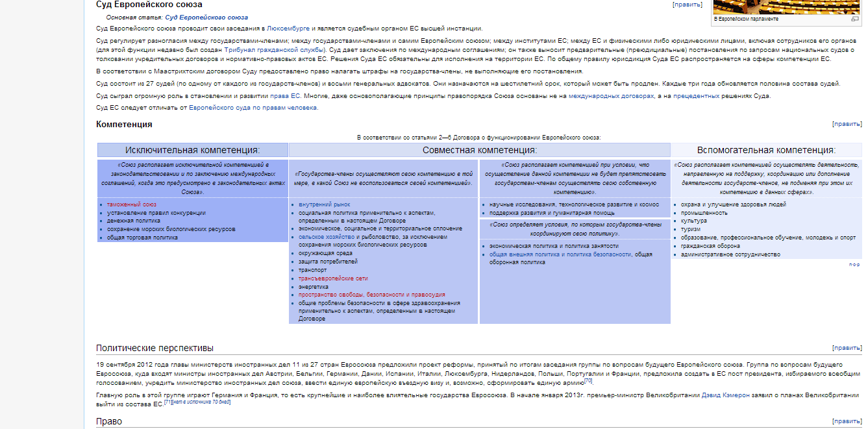The width and height of the screenshot is (868, 429).
Task: Edit the 'Суд Европейского союза' section
Action: 687,5
